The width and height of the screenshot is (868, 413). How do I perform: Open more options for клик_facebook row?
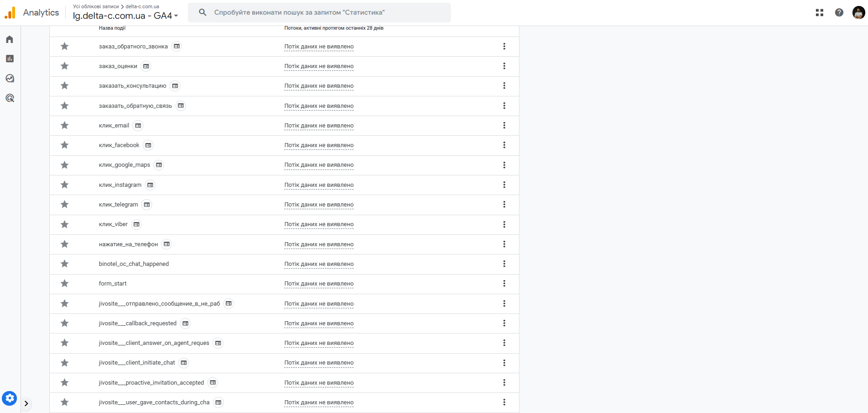pyautogui.click(x=504, y=145)
